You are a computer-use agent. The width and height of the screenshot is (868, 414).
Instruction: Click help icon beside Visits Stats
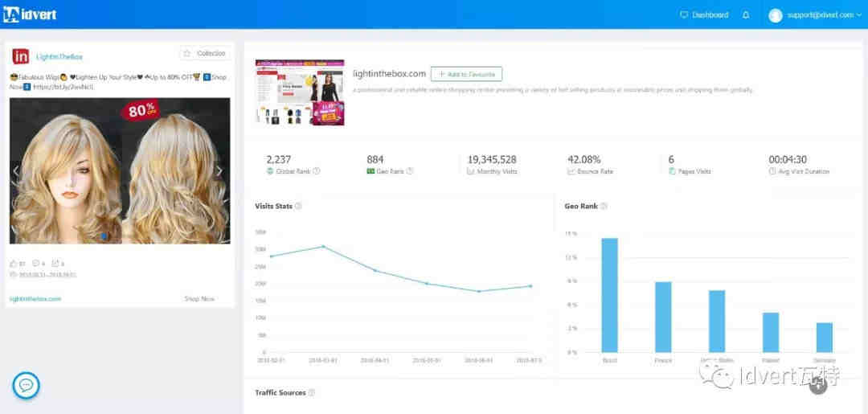(298, 207)
